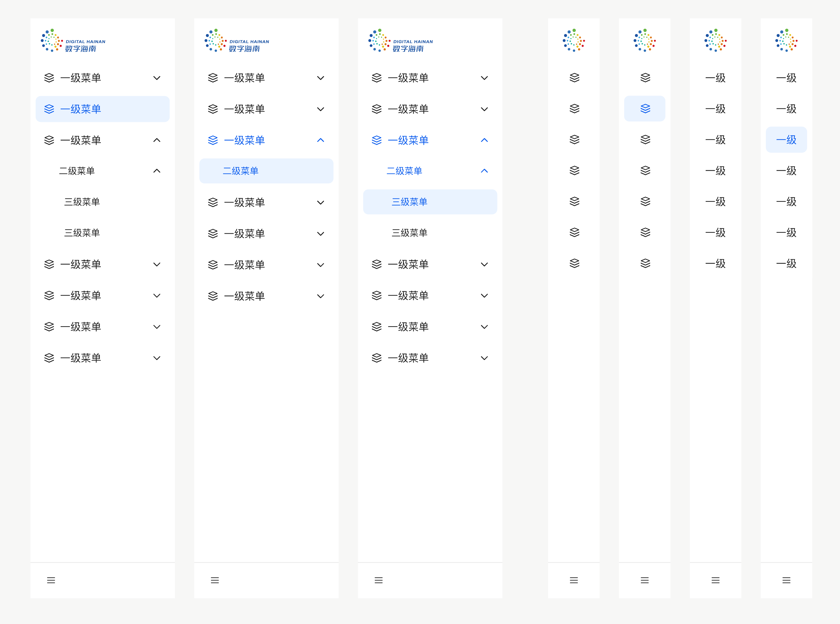Click the 数字海南 logo in the second sidebar
840x624 pixels.
tap(237, 40)
